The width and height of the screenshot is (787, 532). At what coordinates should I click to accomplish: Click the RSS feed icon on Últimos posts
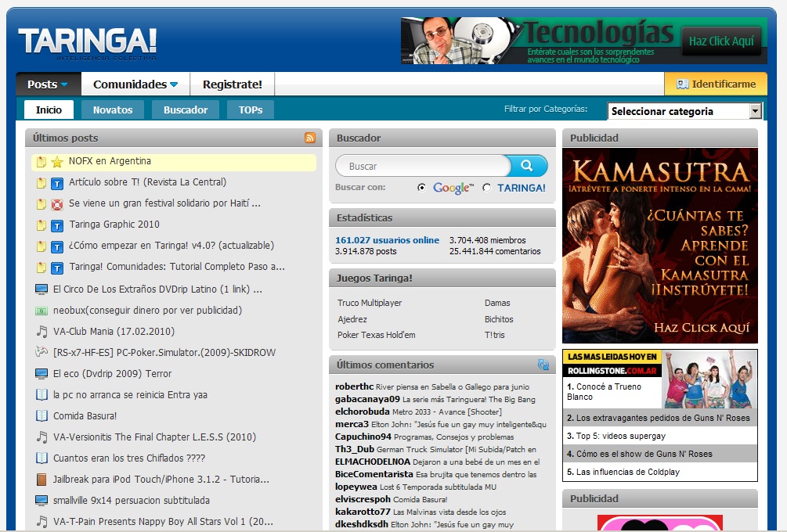point(311,137)
